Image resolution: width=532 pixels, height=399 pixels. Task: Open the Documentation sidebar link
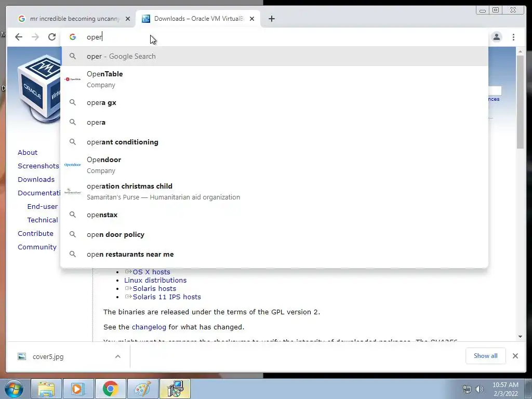[x=39, y=193]
